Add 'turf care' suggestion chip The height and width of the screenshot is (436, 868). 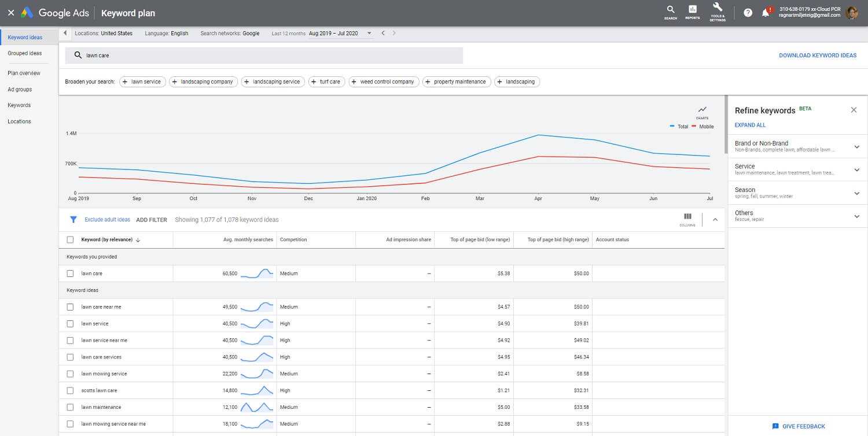point(327,82)
